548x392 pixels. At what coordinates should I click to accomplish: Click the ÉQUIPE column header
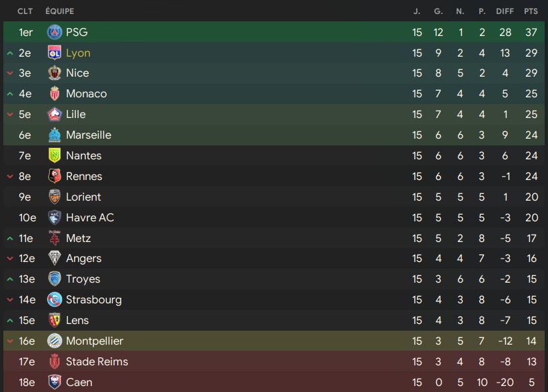(60, 11)
